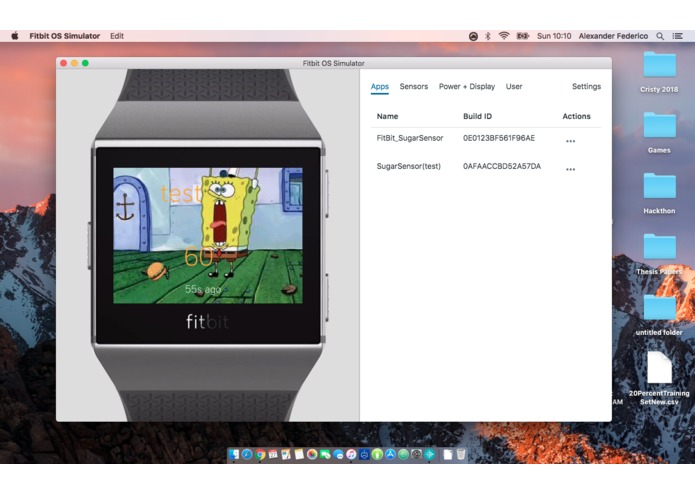Select the Hackthon folder on desktop
Viewport: 695px width, 494px height.
(660, 193)
